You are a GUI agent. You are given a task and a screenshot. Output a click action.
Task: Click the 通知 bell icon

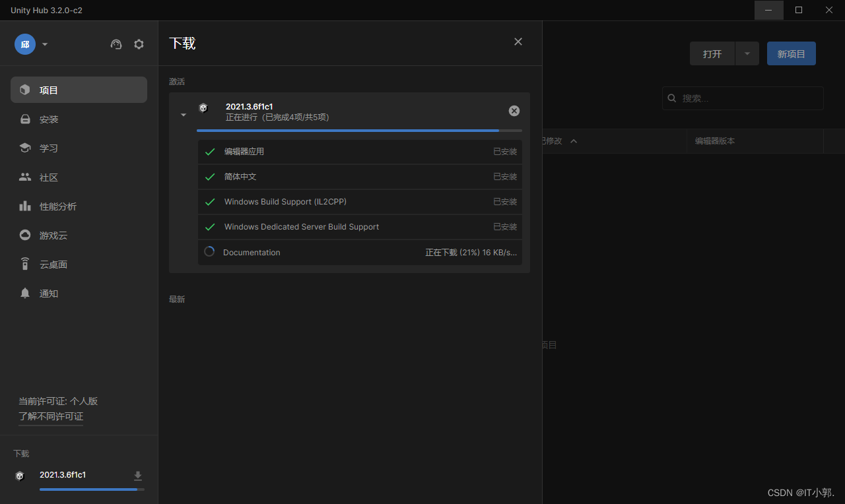tap(25, 293)
